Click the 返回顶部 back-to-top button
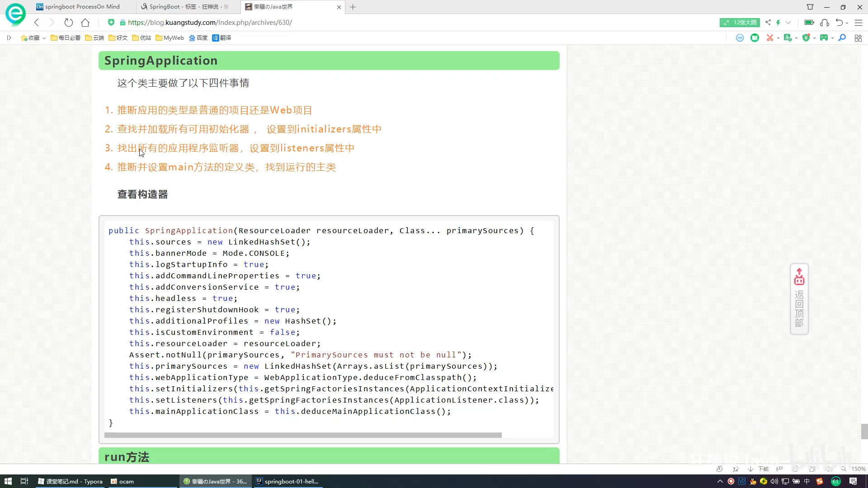 tap(799, 299)
